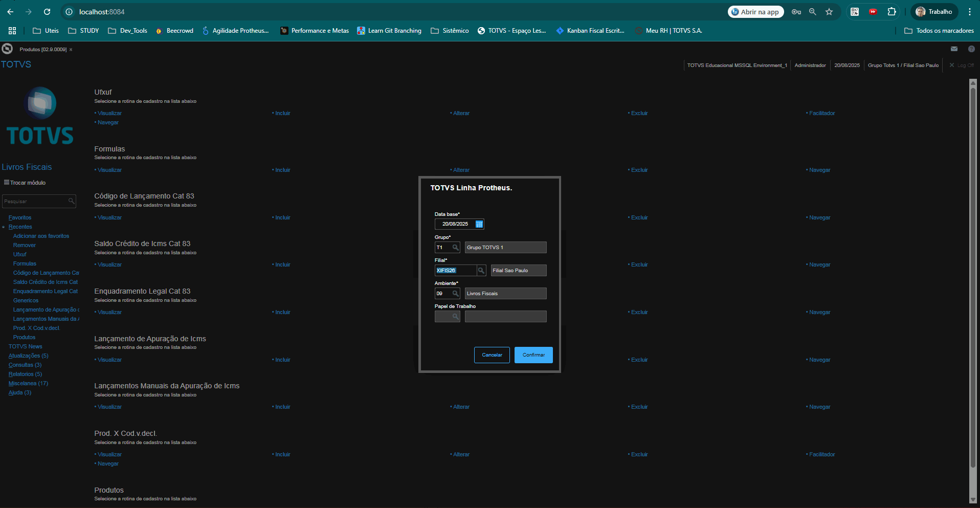
Task: View site information icon beside localhost:8084
Action: click(69, 12)
